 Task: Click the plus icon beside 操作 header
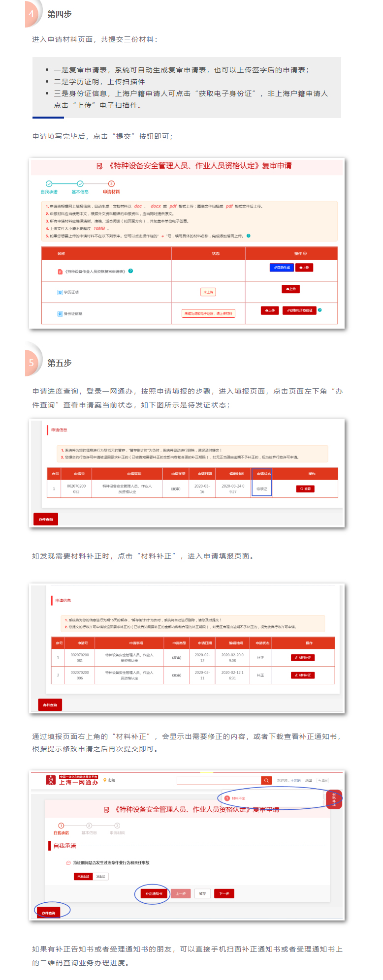tap(305, 254)
